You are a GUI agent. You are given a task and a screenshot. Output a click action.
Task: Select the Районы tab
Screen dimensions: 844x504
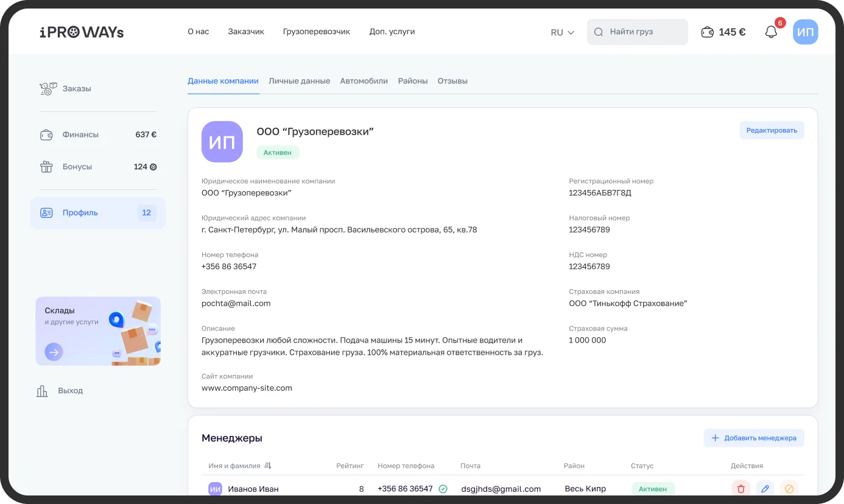(412, 81)
